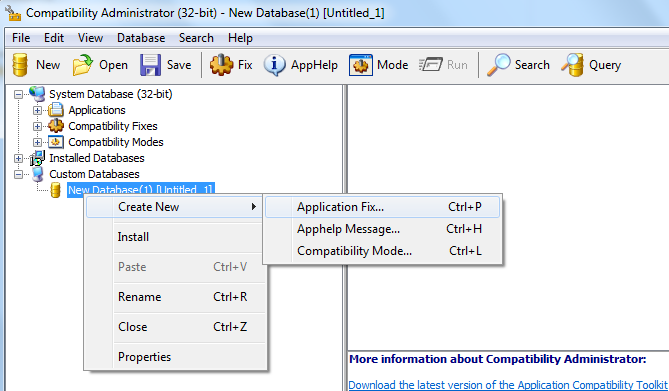This screenshot has width=669, height=391.
Task: Click 'More information about Compatibility Administrator' heading
Action: (497, 359)
